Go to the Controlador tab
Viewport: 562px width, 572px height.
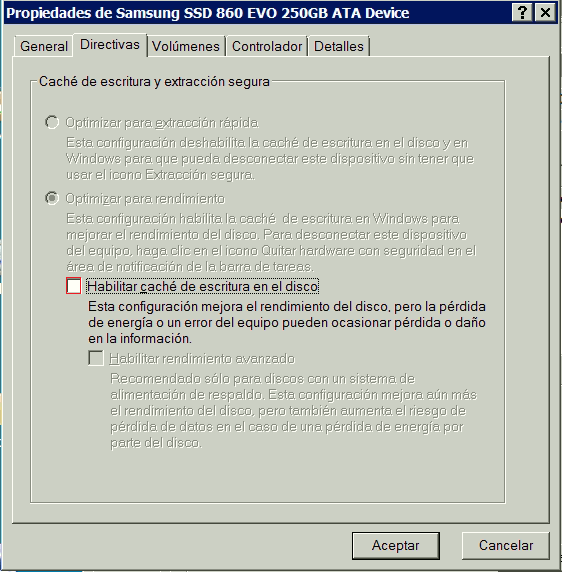click(267, 46)
